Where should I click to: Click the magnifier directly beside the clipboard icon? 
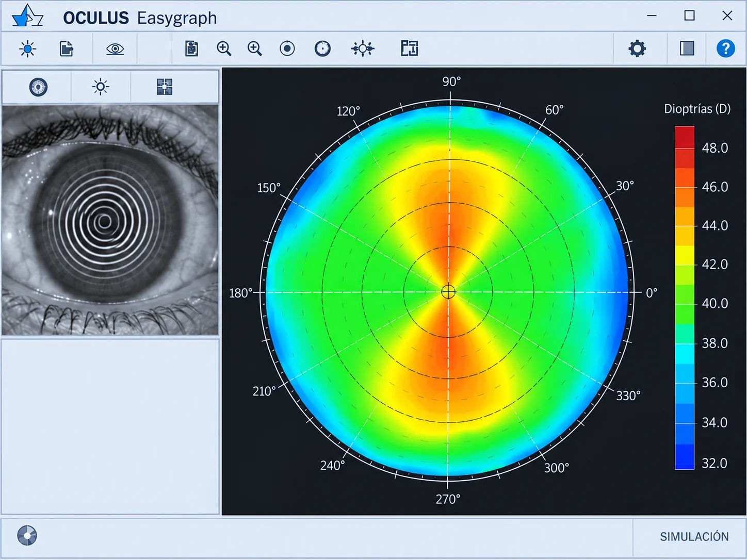click(x=224, y=48)
